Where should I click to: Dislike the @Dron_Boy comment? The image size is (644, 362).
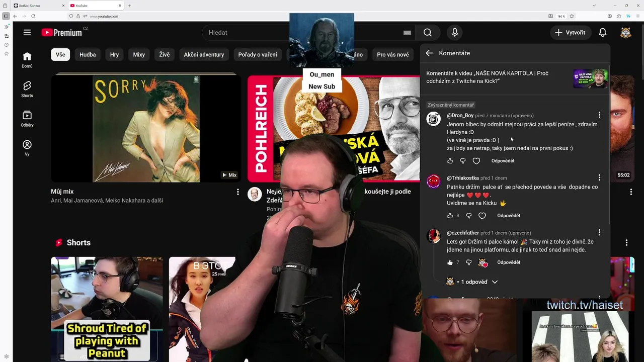pos(463,161)
